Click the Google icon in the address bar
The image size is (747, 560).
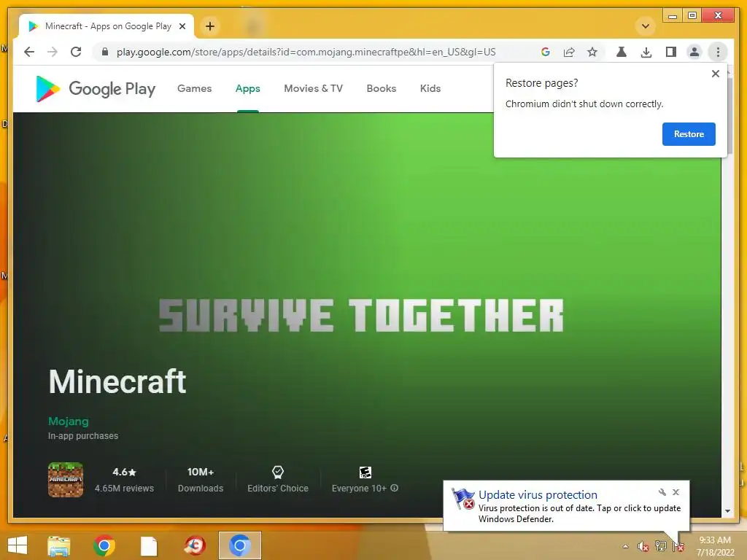[546, 52]
